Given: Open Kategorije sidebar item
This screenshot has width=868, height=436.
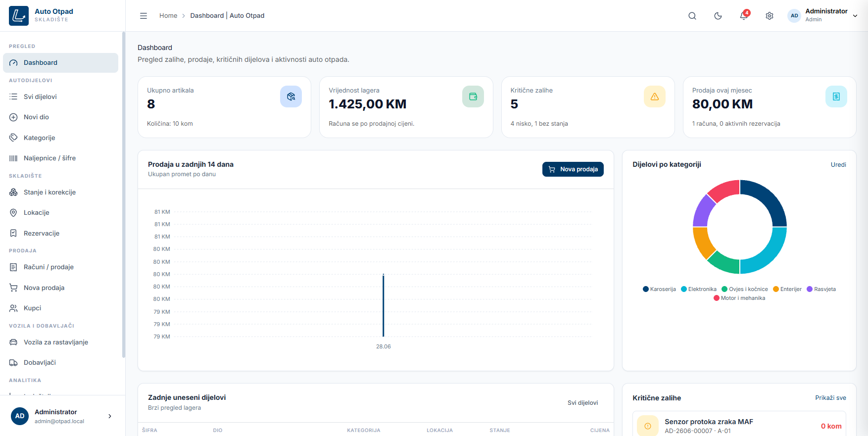Looking at the screenshot, I should (60, 138).
